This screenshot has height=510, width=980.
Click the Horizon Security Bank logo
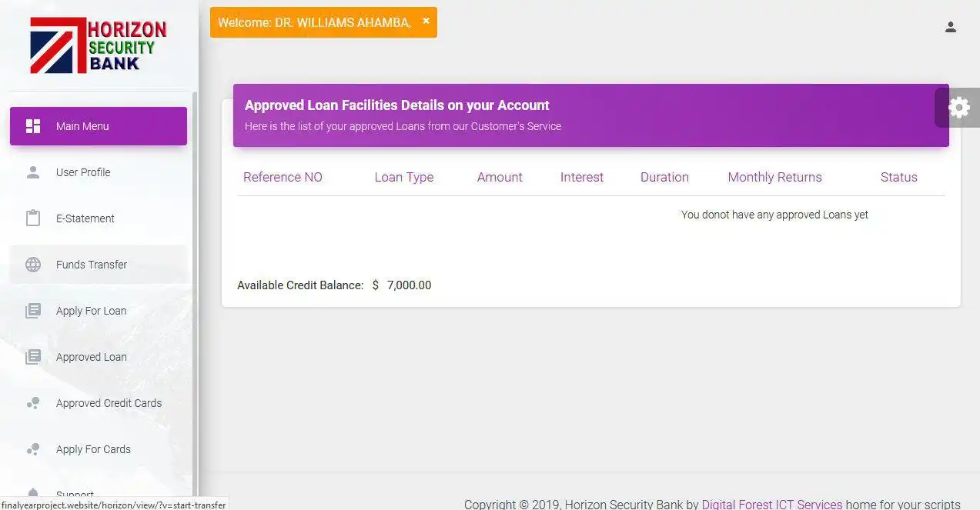pyautogui.click(x=98, y=46)
